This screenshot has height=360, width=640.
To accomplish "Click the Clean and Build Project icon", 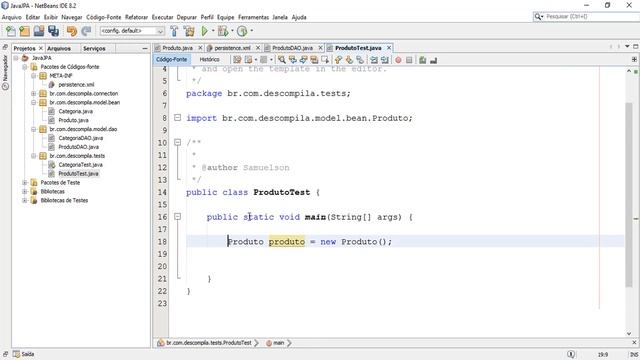I will pos(189,31).
